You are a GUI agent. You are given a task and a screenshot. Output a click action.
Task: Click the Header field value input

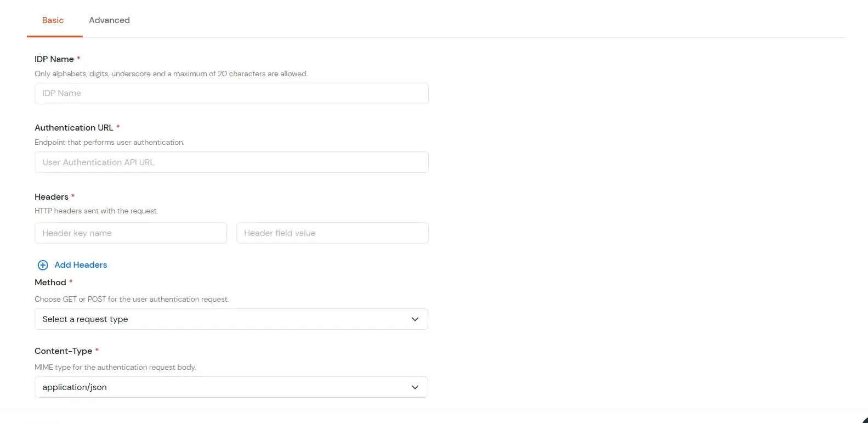332,233
